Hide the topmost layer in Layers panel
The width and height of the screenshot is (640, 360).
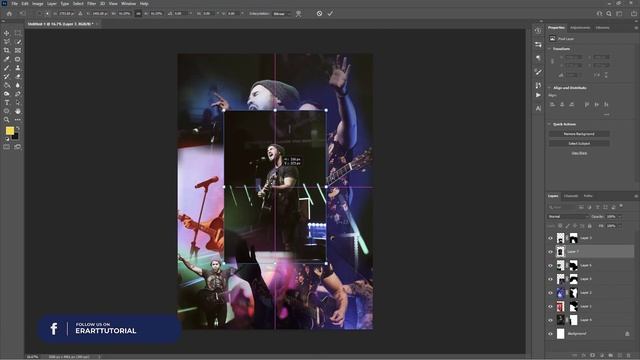click(x=550, y=238)
